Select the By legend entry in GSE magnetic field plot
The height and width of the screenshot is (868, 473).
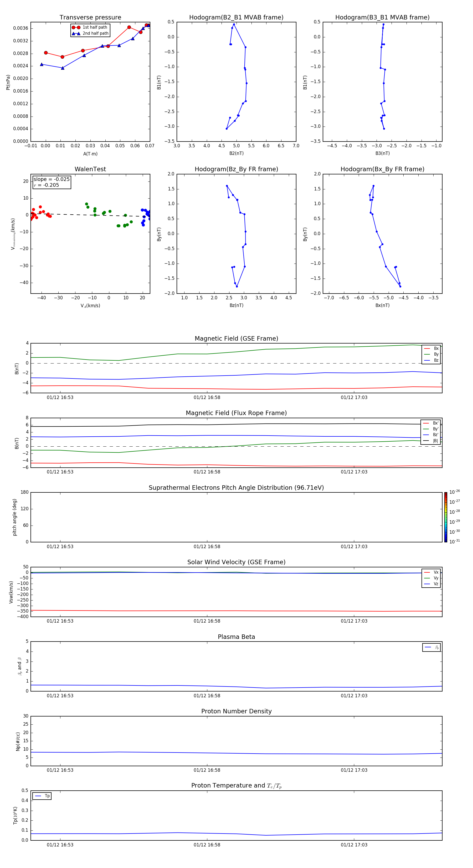pos(431,354)
